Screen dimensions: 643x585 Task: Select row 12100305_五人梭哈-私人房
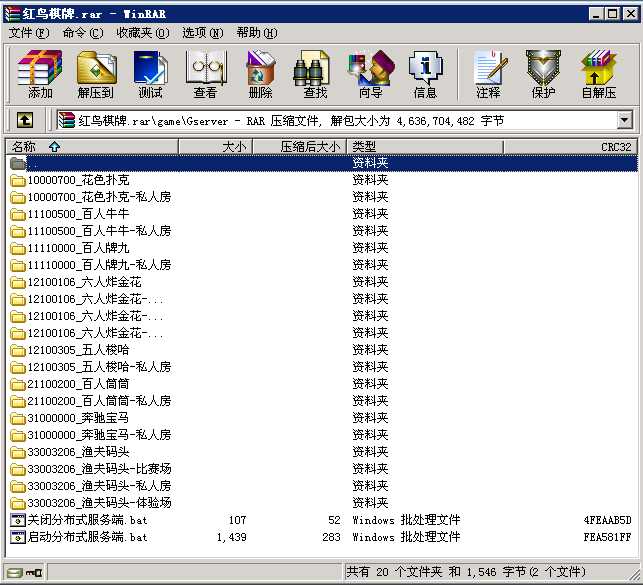(322, 367)
